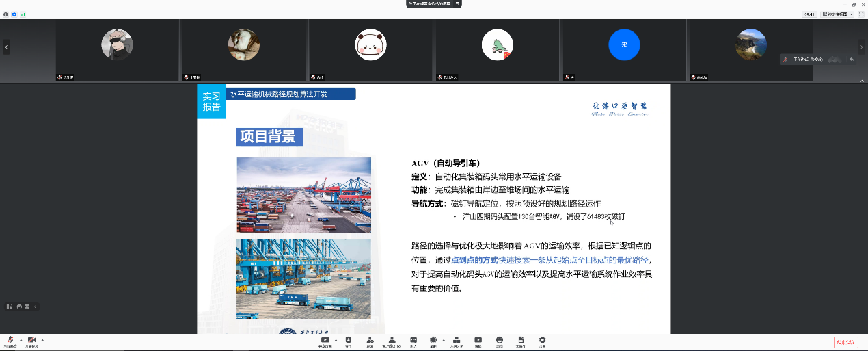Open the emoji reactions icon
The image size is (868, 351).
tap(500, 340)
